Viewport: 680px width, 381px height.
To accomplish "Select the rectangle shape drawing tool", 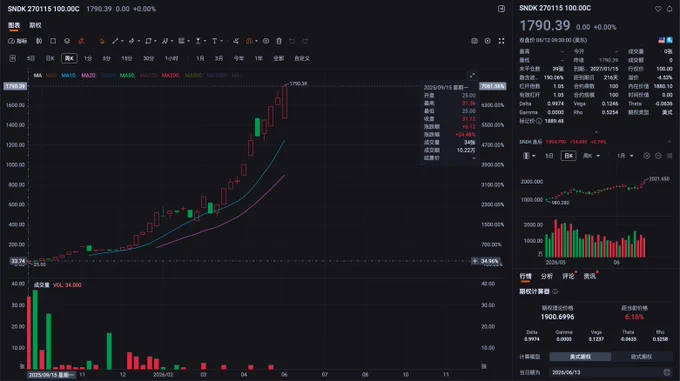I will pos(148,41).
